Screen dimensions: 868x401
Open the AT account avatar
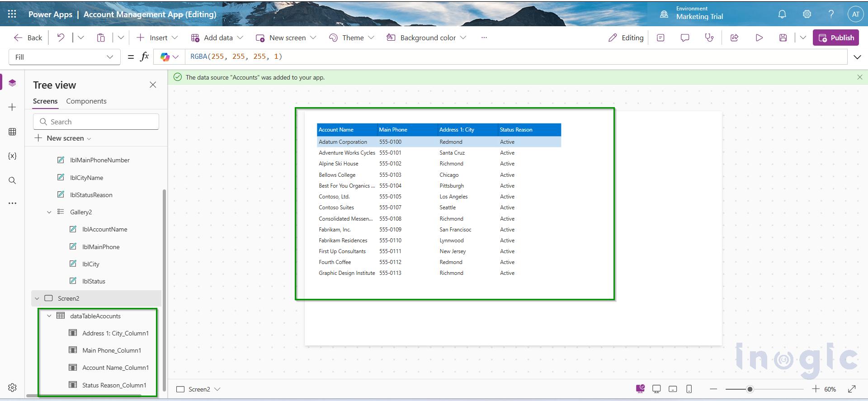[x=855, y=14]
